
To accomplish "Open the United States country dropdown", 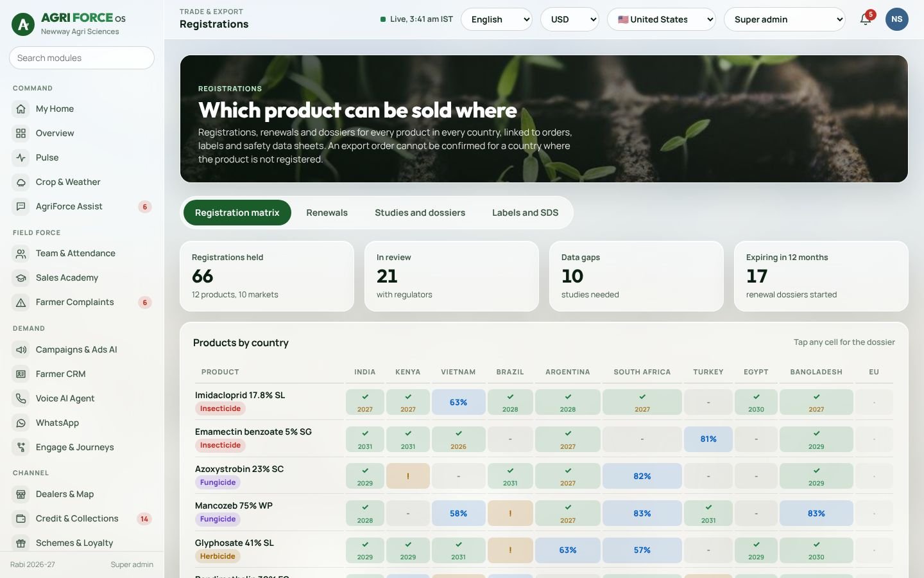I will click(x=662, y=19).
